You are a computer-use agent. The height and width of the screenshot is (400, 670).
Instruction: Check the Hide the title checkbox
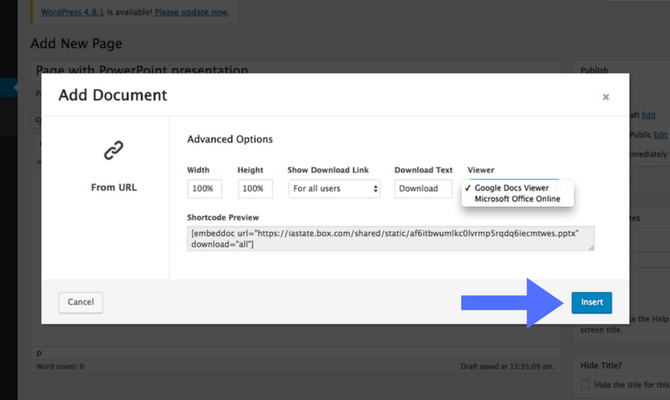(585, 385)
